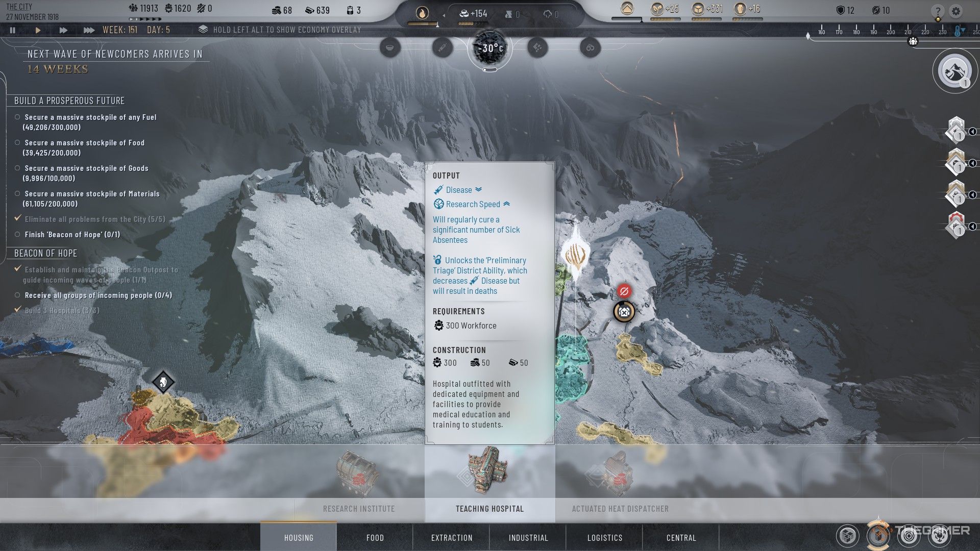Image resolution: width=980 pixels, height=551 pixels.
Task: Click the disease syringe indicator icon
Action: click(x=442, y=48)
